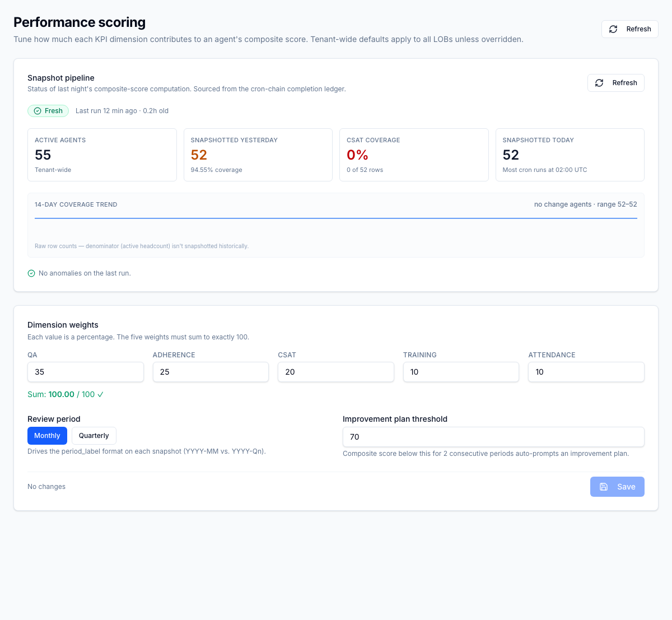
Task: Click the page-level Refresh button at top
Action: point(629,29)
